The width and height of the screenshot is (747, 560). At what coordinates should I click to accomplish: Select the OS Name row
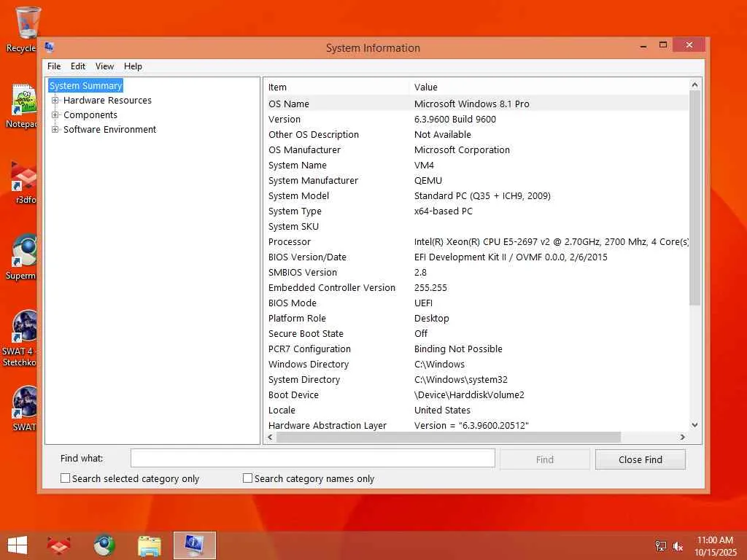click(476, 104)
